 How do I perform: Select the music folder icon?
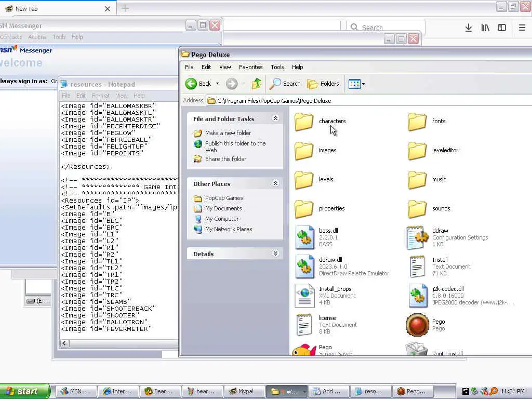(x=417, y=180)
